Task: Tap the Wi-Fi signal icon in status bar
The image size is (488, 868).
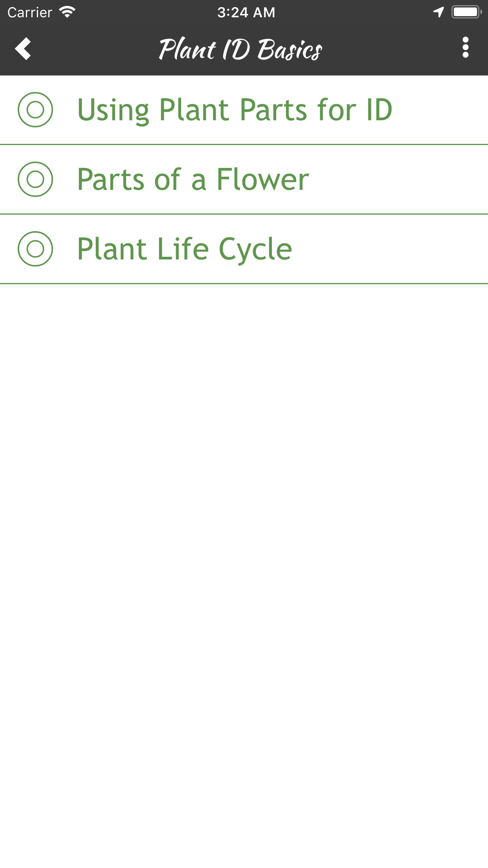Action: click(67, 12)
